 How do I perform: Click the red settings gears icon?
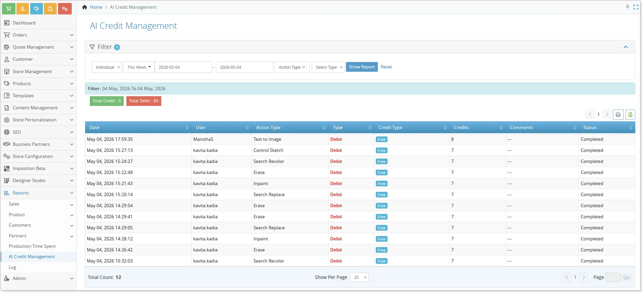pyautogui.click(x=65, y=9)
